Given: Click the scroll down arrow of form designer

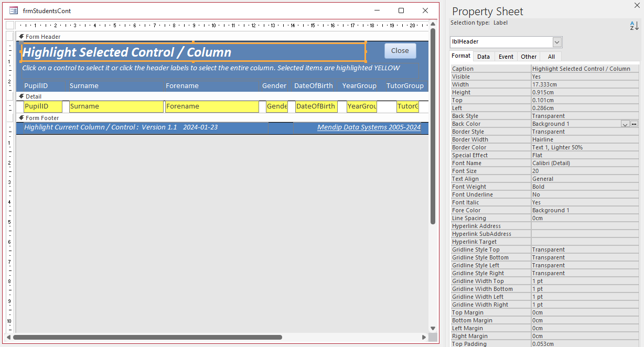Looking at the screenshot, I should (433, 329).
